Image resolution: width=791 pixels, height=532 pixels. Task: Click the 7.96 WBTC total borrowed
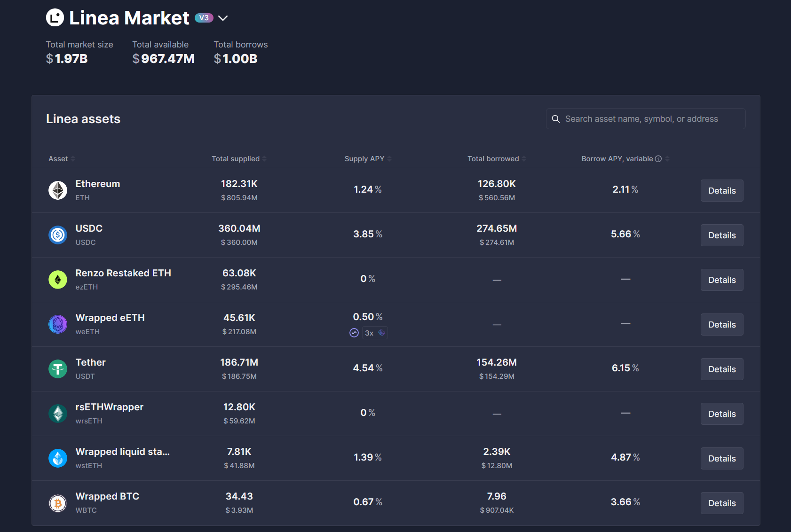coord(497,496)
